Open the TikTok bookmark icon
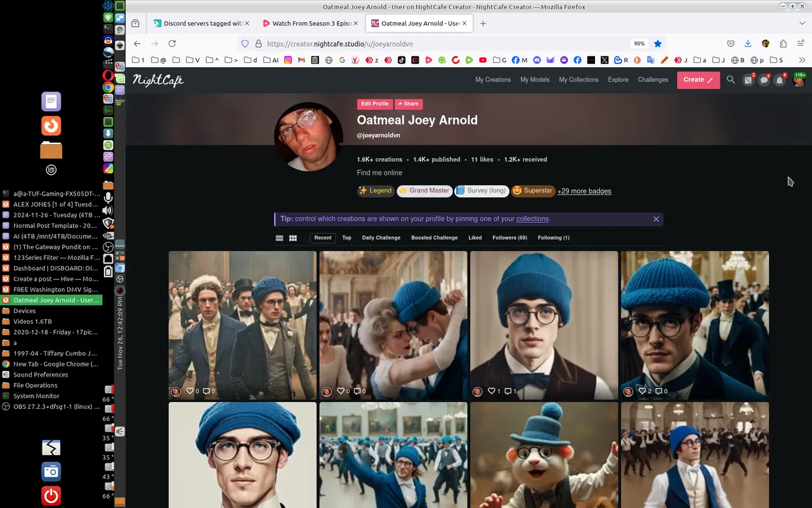The image size is (812, 508). [x=402, y=60]
